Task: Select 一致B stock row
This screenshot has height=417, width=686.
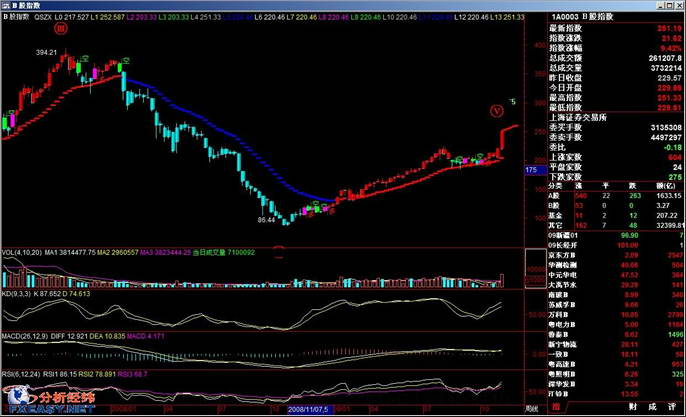Action: pos(616,354)
